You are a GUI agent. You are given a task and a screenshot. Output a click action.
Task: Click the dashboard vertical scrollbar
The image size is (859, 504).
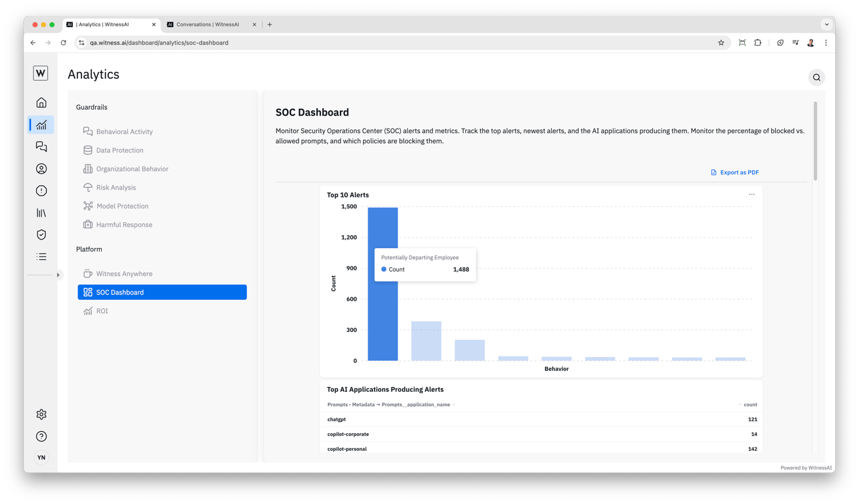click(816, 140)
